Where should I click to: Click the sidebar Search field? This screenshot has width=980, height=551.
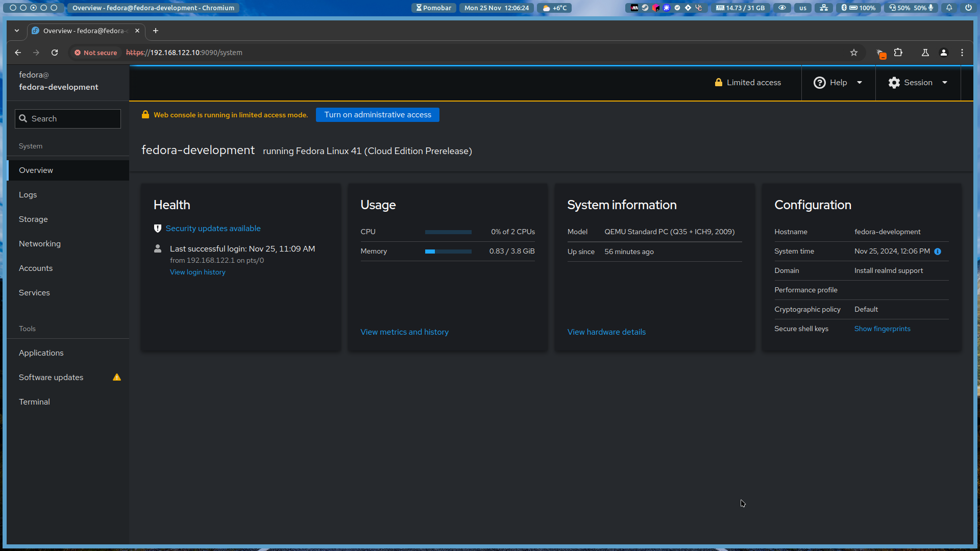(68, 119)
